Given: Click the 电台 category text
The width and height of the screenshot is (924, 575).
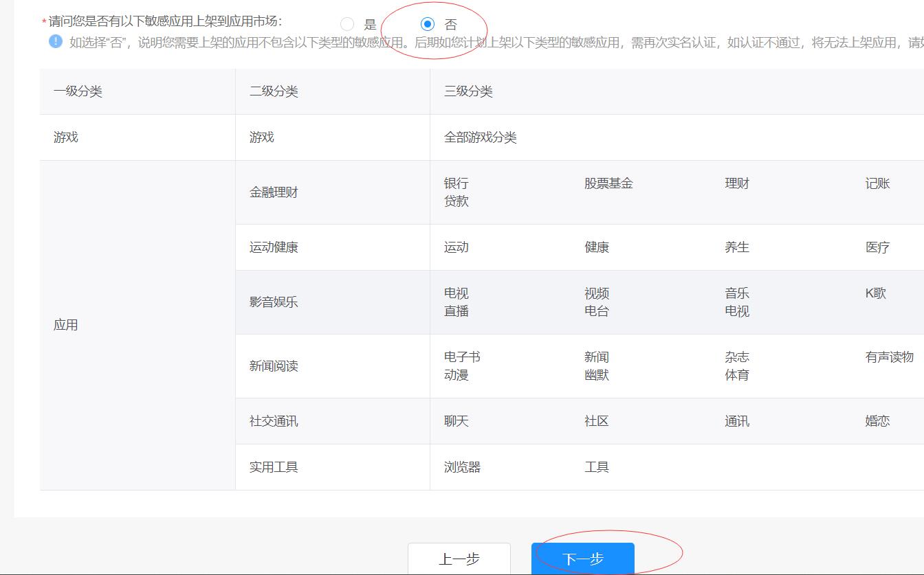Looking at the screenshot, I should click(597, 311).
